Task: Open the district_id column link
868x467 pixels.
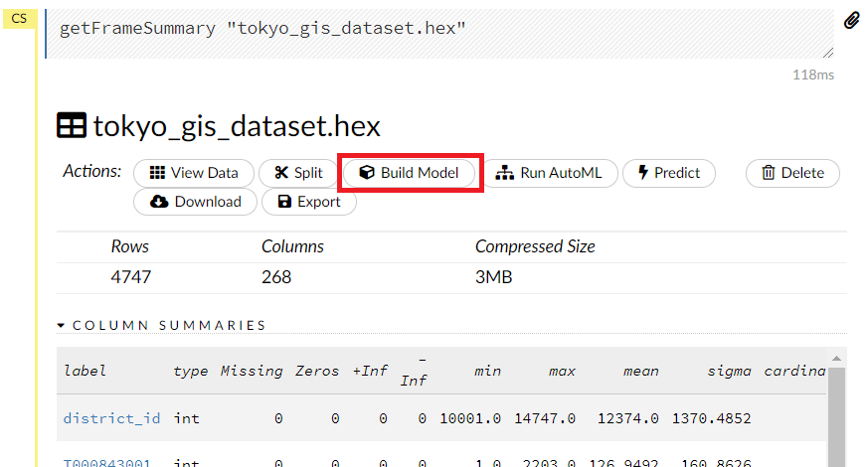Action: (x=111, y=418)
